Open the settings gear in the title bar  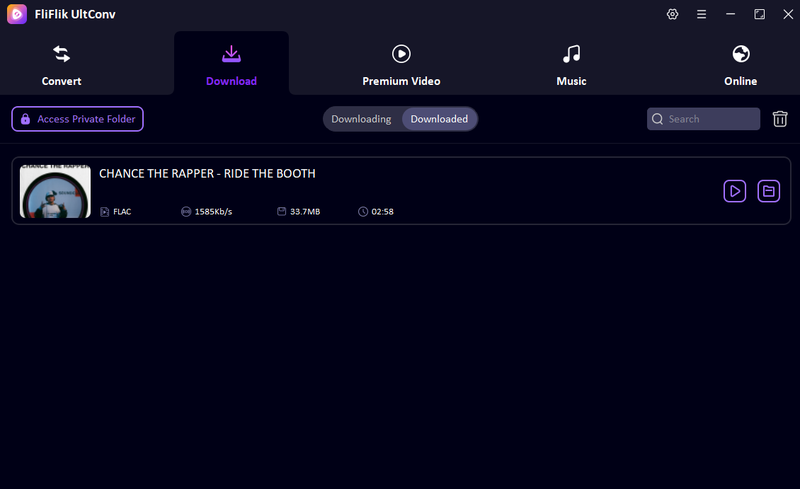[x=672, y=14]
